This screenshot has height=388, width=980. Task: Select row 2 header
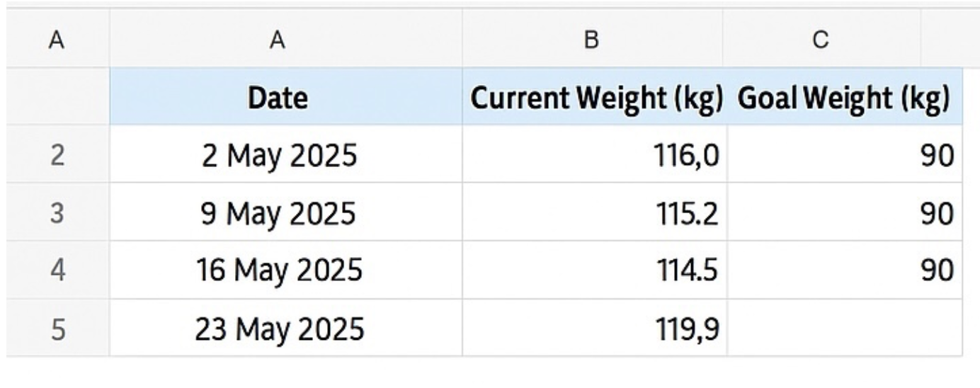(57, 154)
